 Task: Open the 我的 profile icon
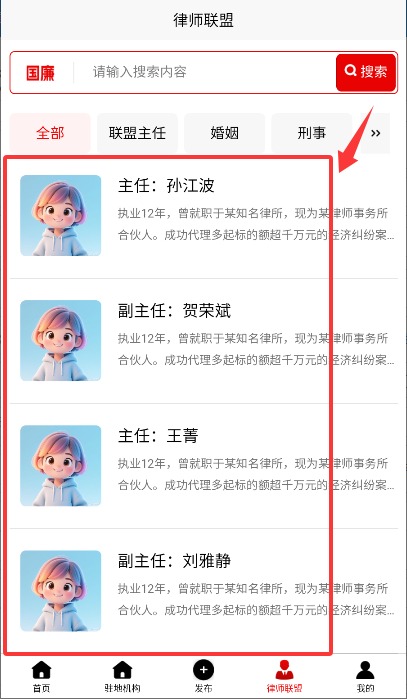[365, 670]
